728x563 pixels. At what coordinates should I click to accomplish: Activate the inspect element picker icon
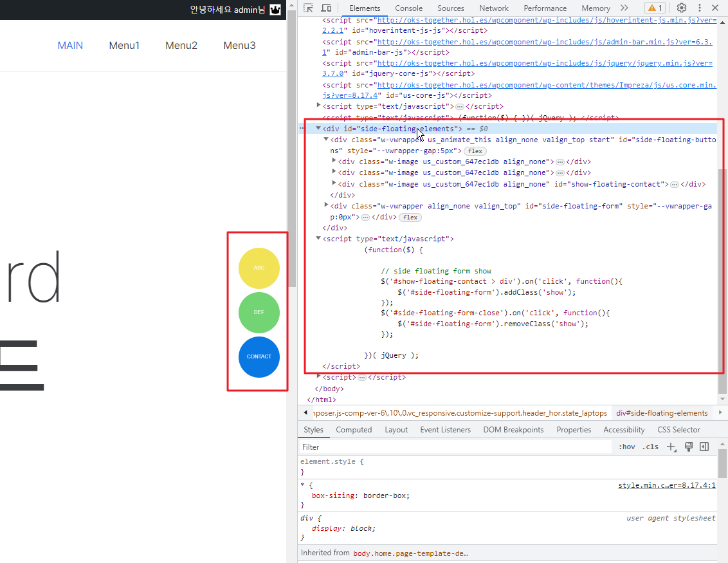click(x=308, y=8)
